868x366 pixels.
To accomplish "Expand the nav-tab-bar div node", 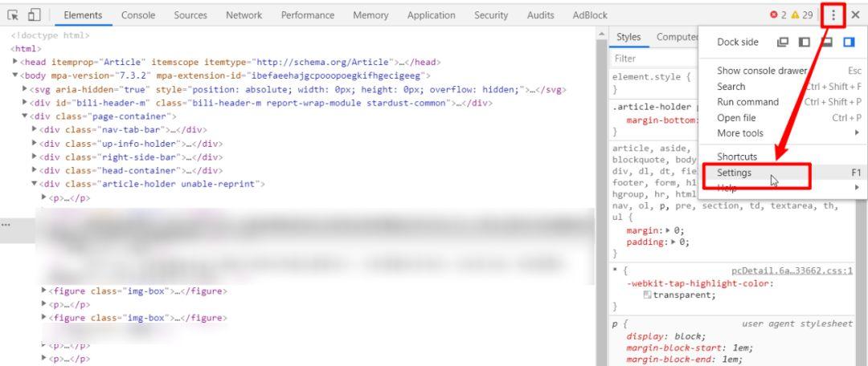I will point(35,130).
